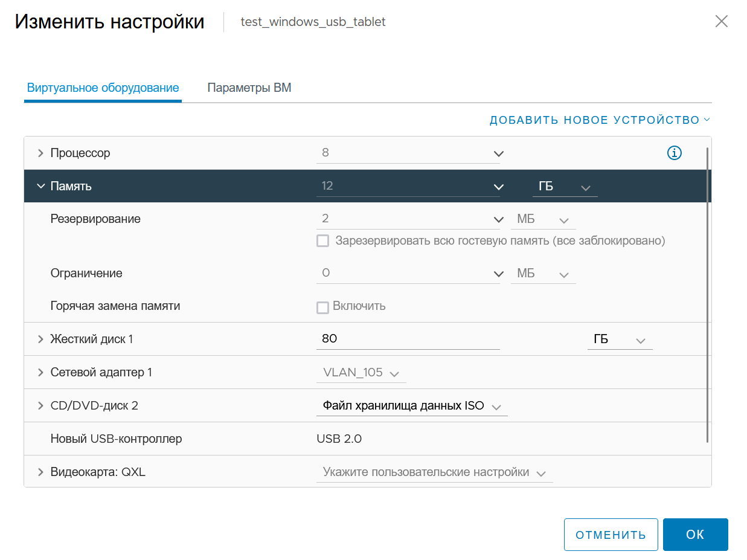The width and height of the screenshot is (747, 560).
Task: Click the hard disk size field 80
Action: [408, 340]
